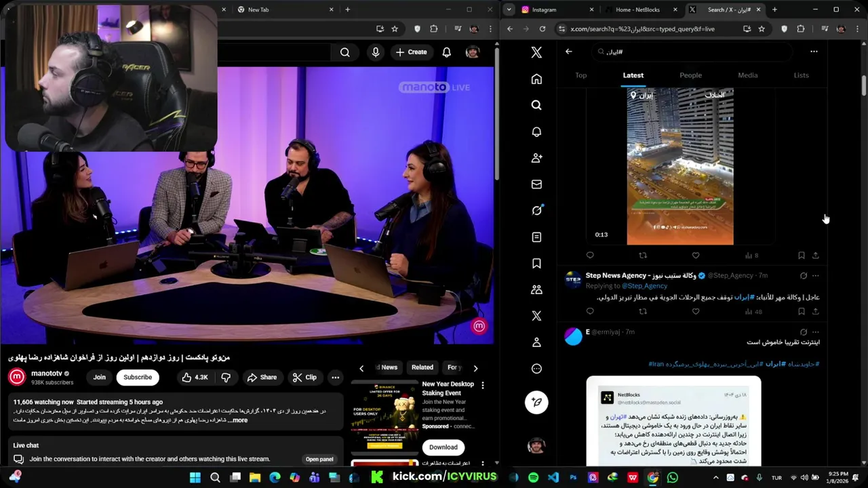Click the compose Post button on X

(536, 402)
